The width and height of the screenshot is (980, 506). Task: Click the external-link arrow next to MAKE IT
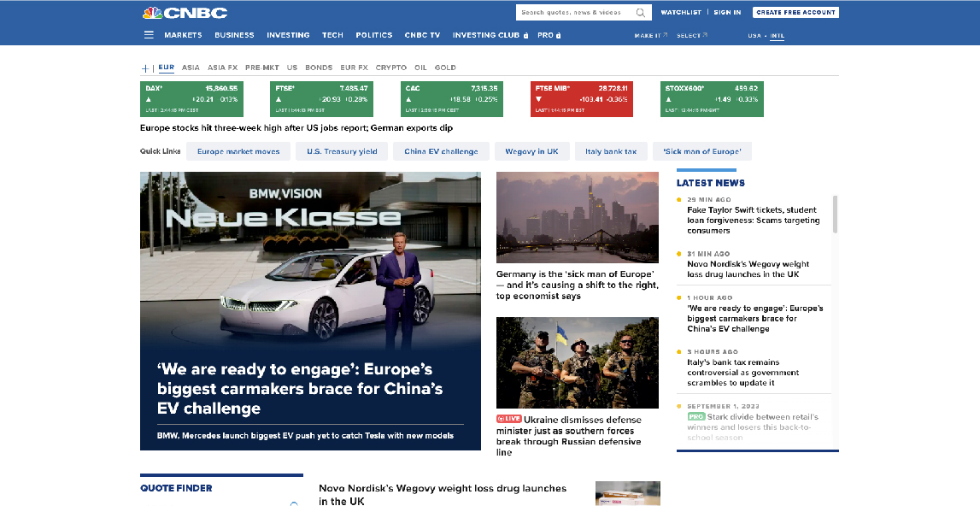coord(665,35)
